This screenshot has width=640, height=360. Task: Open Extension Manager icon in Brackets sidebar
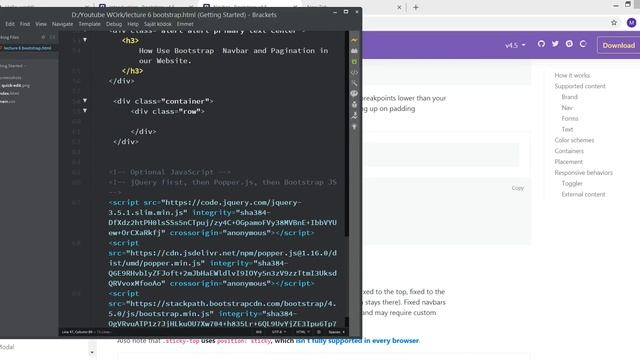click(354, 51)
